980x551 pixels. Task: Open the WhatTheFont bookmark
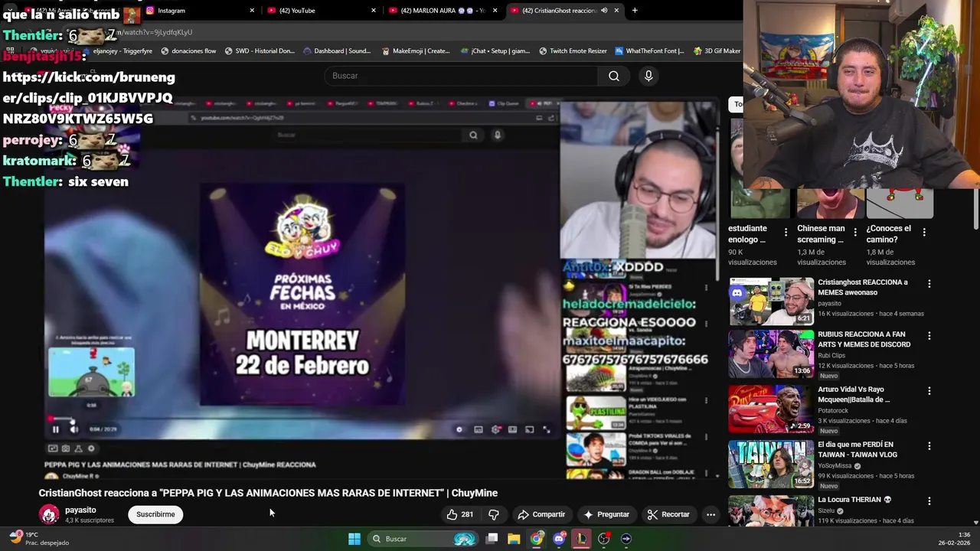pyautogui.click(x=650, y=51)
